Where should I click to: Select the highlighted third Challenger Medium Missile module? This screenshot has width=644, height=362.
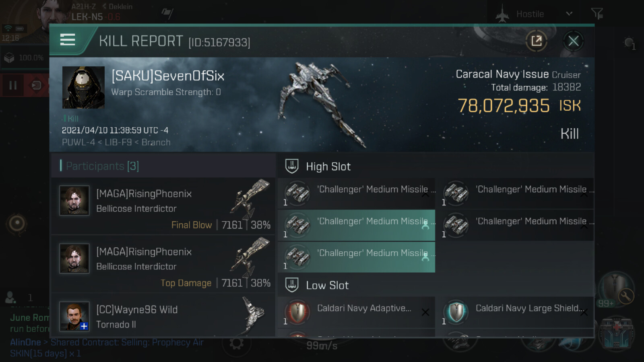pyautogui.click(x=357, y=225)
